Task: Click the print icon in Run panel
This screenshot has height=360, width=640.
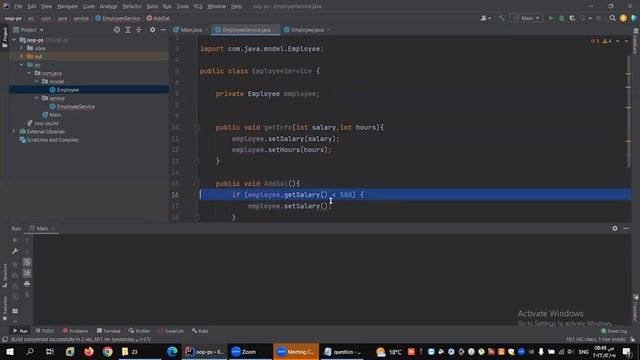Action: [x=27, y=284]
